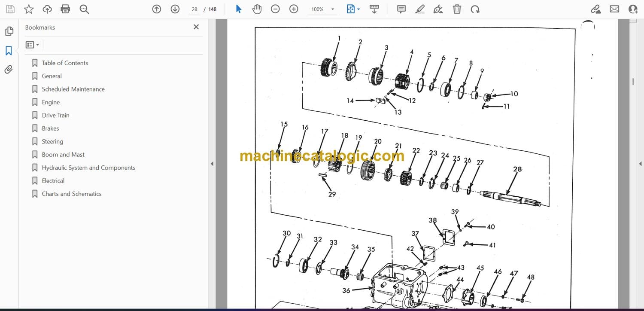This screenshot has width=644, height=311.
Task: Zoom out with the minus button
Action: click(x=276, y=9)
